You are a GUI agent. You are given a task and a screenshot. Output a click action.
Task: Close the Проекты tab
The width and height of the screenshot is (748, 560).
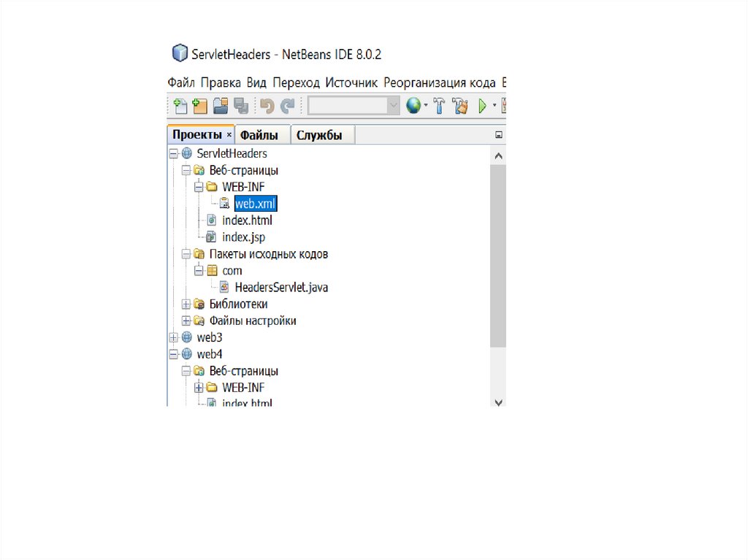(x=229, y=135)
